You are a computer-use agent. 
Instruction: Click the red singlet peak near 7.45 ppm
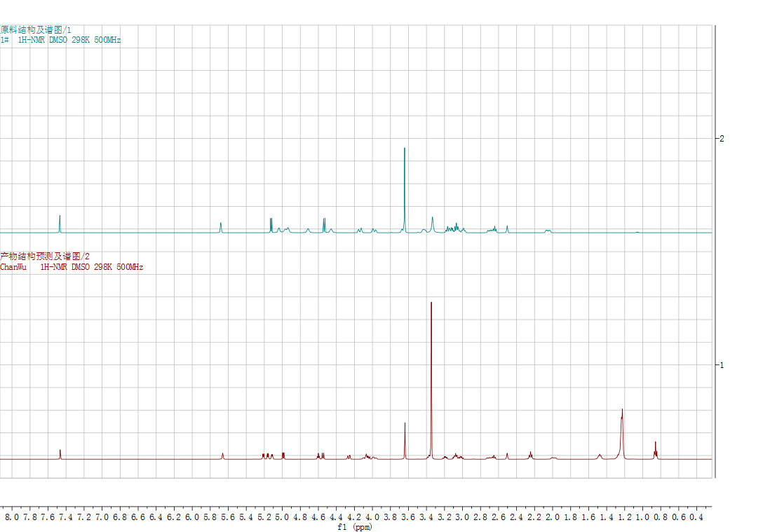(60, 454)
